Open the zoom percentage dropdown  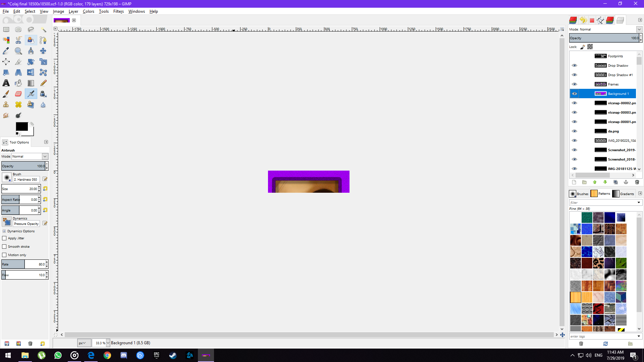pyautogui.click(x=108, y=343)
